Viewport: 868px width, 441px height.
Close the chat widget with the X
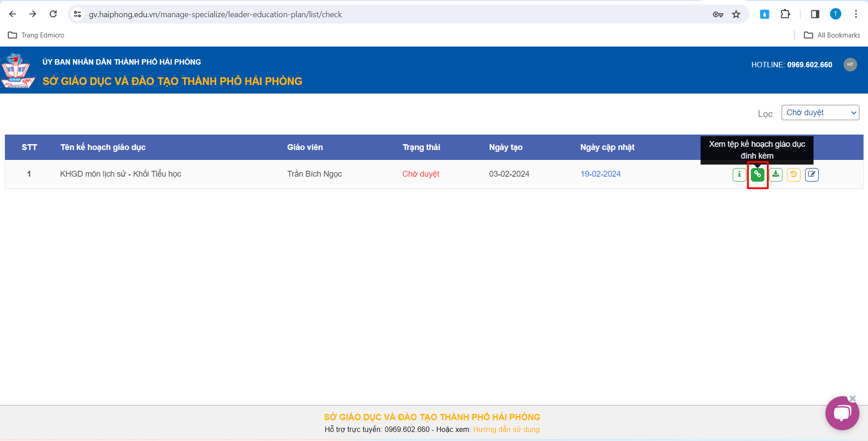click(853, 399)
